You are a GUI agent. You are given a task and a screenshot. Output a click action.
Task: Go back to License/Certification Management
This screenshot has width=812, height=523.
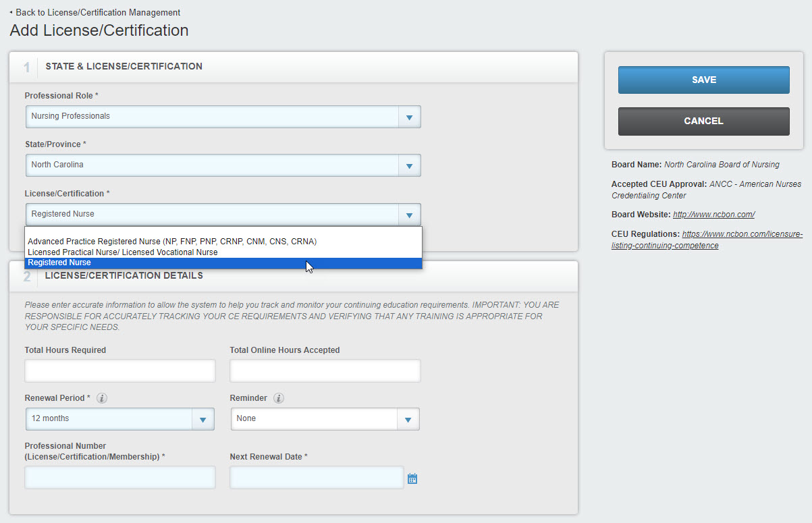97,12
